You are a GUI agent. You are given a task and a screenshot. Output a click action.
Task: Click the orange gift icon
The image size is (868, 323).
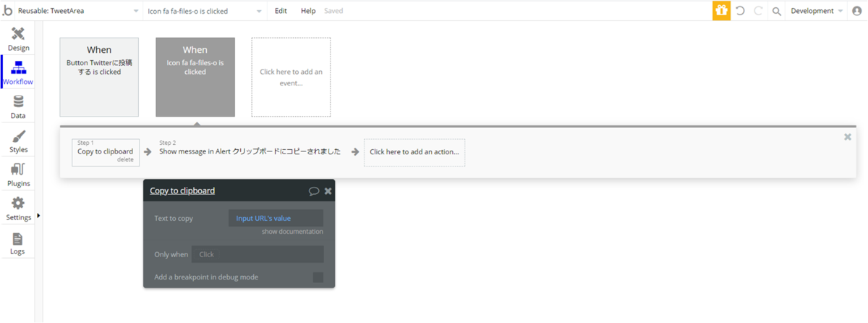[721, 11]
